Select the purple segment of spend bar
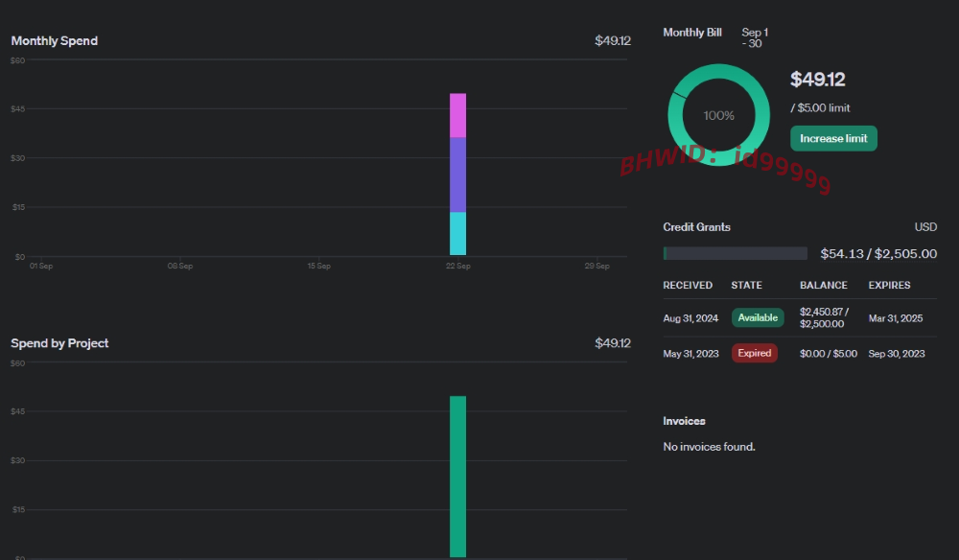Viewport: 959px width, 560px height. point(457,175)
